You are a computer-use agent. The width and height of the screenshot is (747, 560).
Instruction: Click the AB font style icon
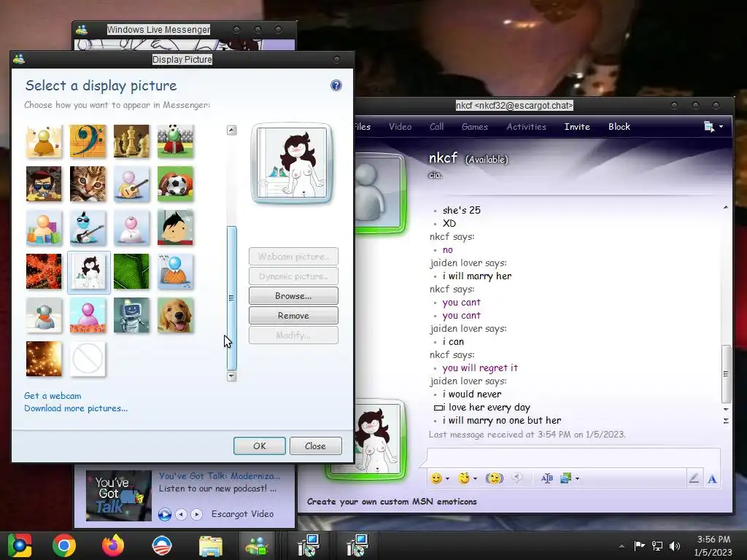pyautogui.click(x=547, y=478)
